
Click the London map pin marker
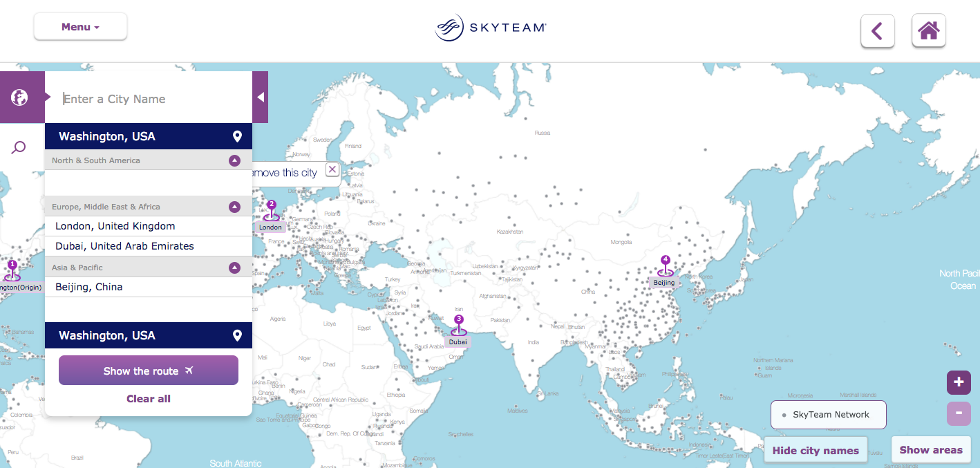click(x=271, y=212)
